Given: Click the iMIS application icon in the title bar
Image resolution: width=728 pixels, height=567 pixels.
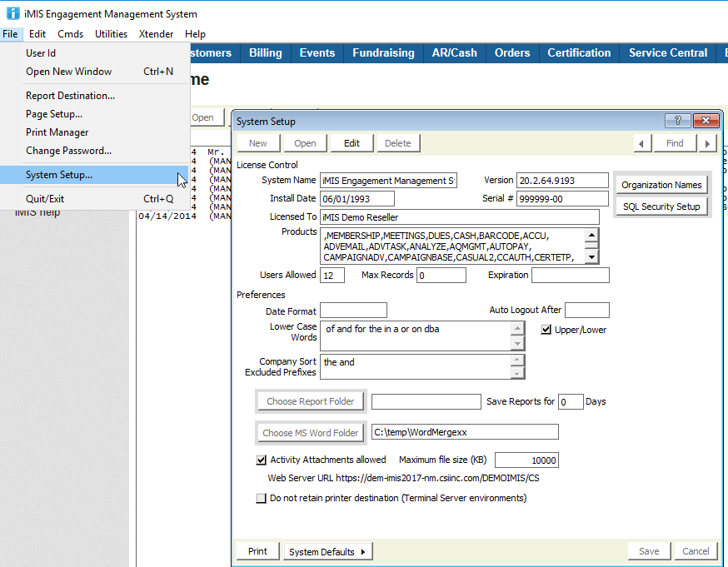Looking at the screenshot, I should tap(12, 13).
